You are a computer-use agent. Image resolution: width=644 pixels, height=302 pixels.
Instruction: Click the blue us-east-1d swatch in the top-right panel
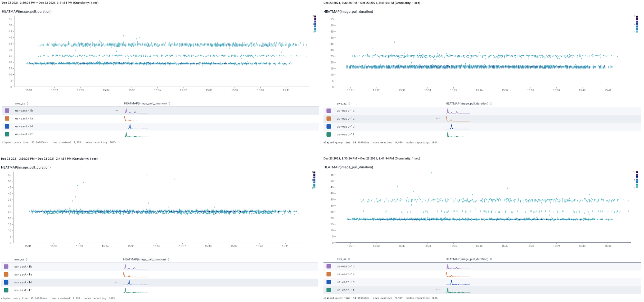329,127
